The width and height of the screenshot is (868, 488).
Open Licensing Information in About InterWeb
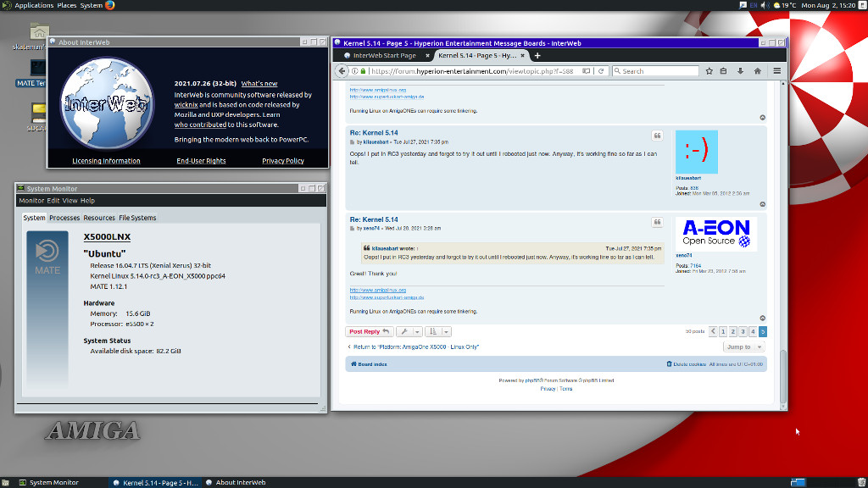(x=106, y=161)
